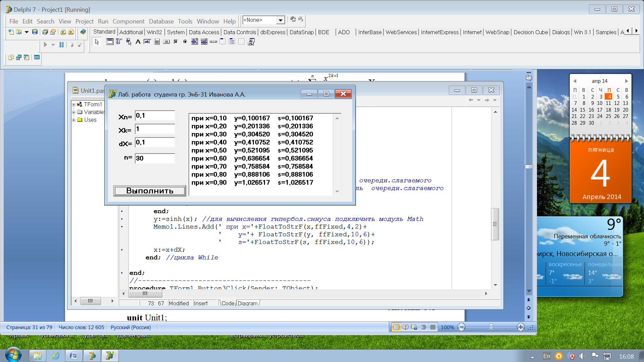Select the Button component (OK) icon
The width and height of the screenshot is (644, 362).
166,42
